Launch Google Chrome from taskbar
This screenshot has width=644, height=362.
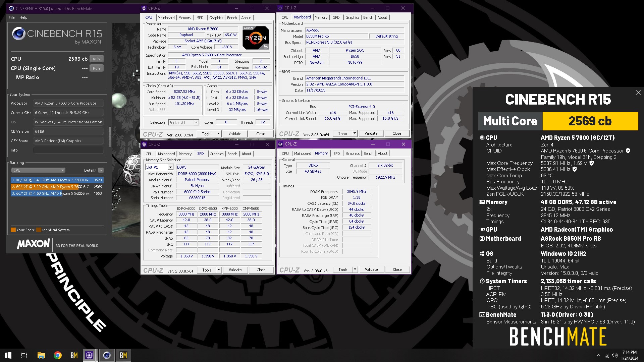click(58, 355)
